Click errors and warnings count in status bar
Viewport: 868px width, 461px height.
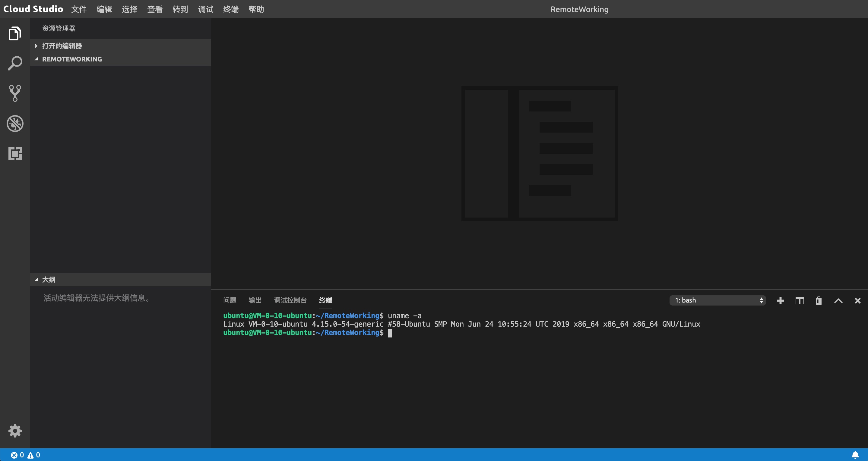tap(25, 455)
